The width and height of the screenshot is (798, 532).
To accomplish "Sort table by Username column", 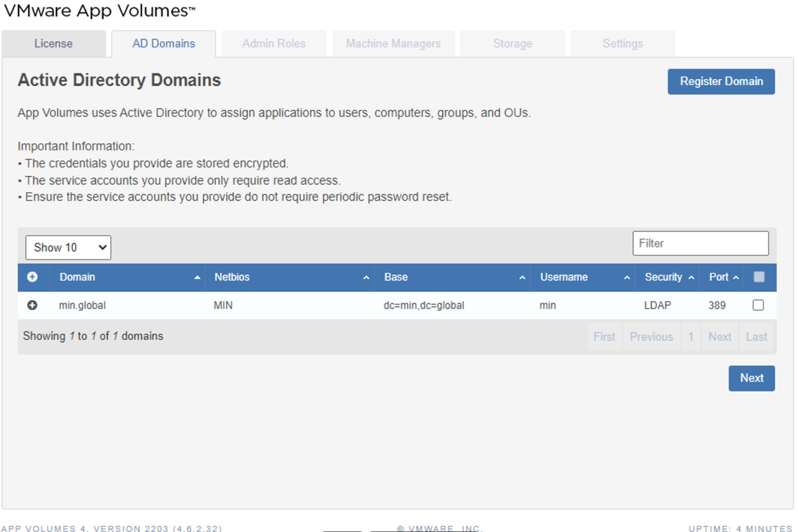I will (x=583, y=277).
